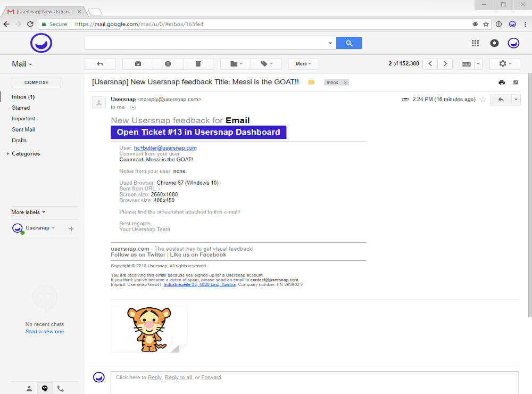Click the browser address bar URL
Viewport: 532px width, 394px height.
point(139,24)
